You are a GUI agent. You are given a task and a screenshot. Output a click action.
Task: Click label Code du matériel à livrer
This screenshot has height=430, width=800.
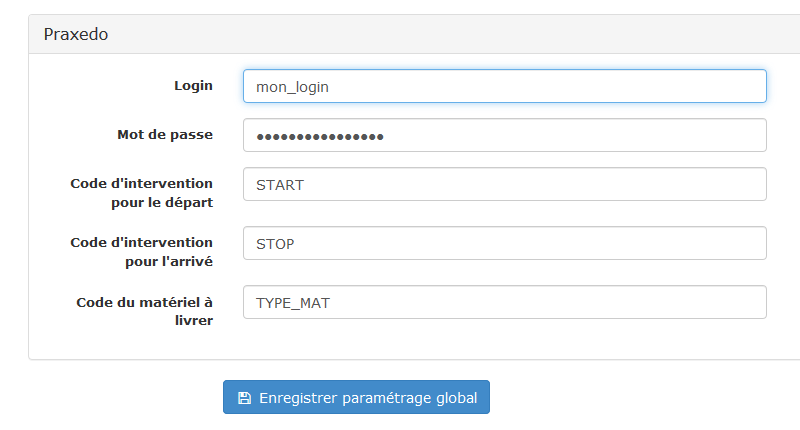point(144,311)
